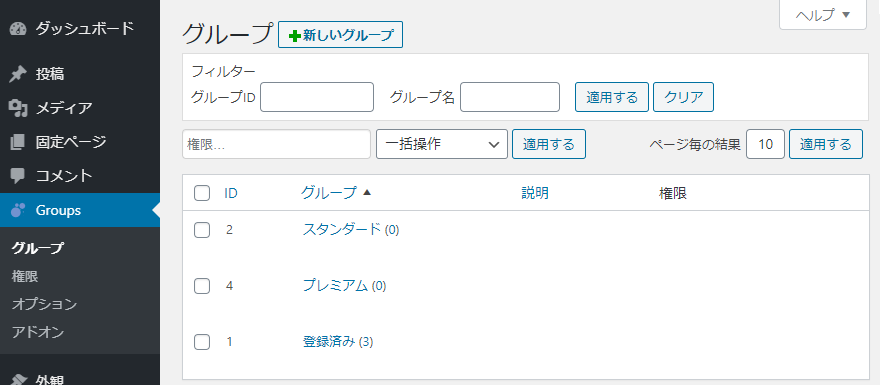Click the クリア filter button

click(684, 98)
